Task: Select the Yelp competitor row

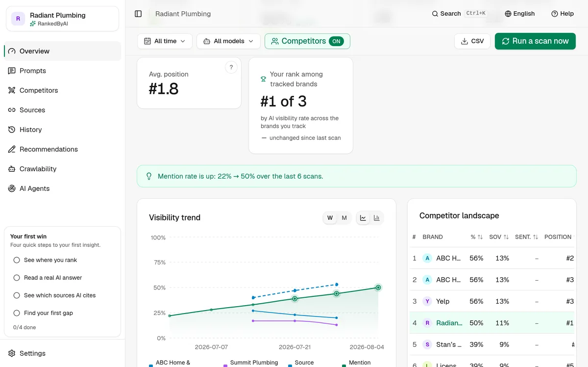Action: point(492,301)
